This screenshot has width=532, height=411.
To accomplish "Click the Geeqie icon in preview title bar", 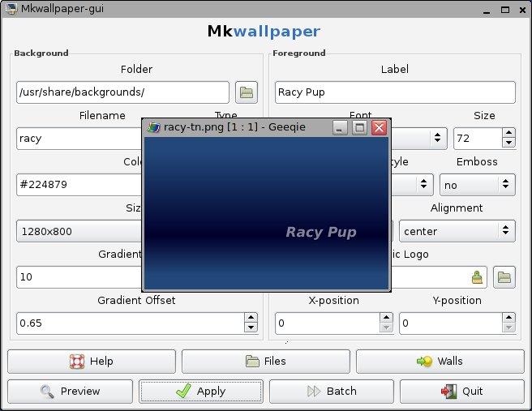I will 154,127.
